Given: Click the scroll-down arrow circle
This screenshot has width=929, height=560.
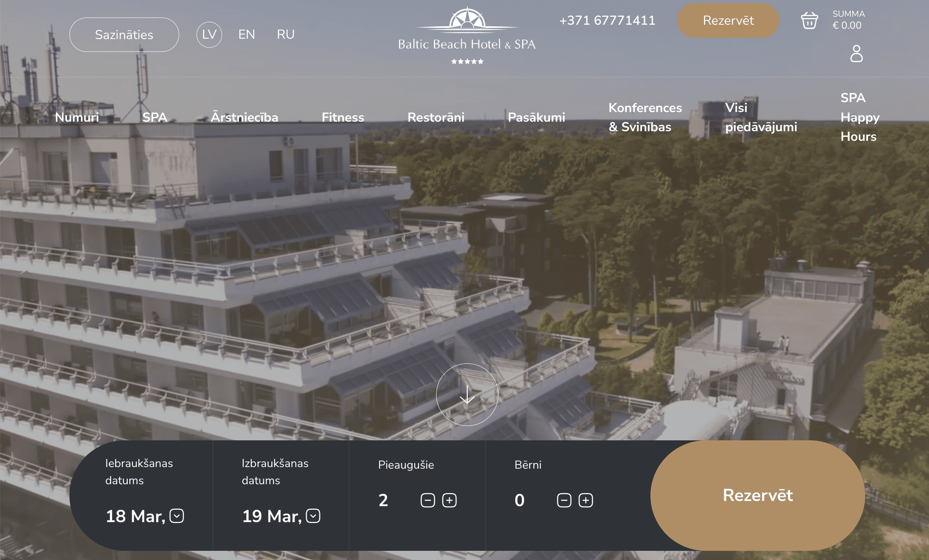Looking at the screenshot, I should tap(467, 394).
